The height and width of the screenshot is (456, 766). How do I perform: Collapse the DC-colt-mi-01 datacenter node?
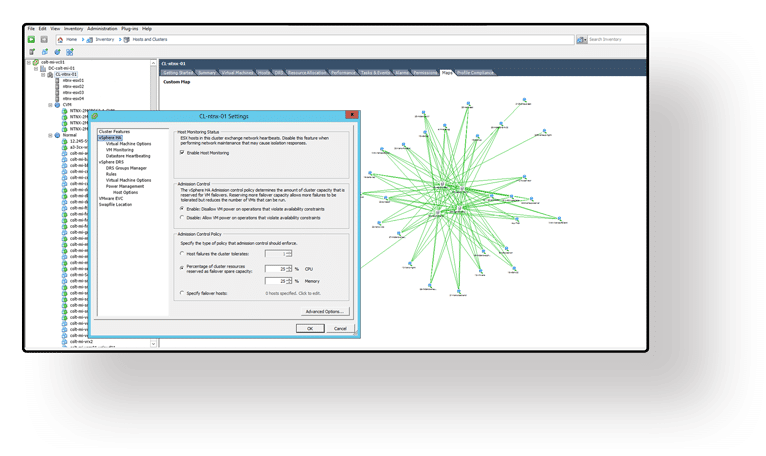point(37,68)
